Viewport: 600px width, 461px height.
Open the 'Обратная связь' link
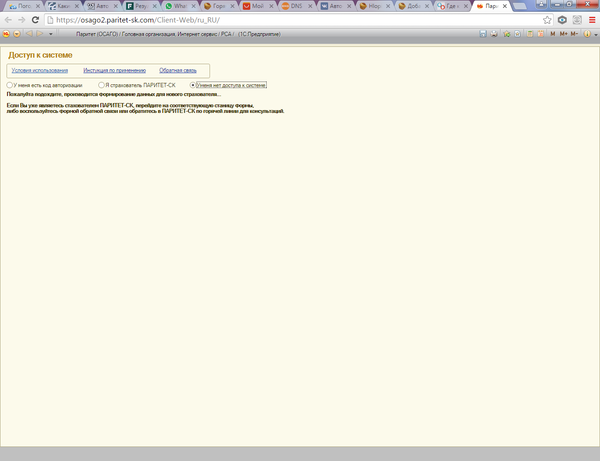tap(178, 70)
